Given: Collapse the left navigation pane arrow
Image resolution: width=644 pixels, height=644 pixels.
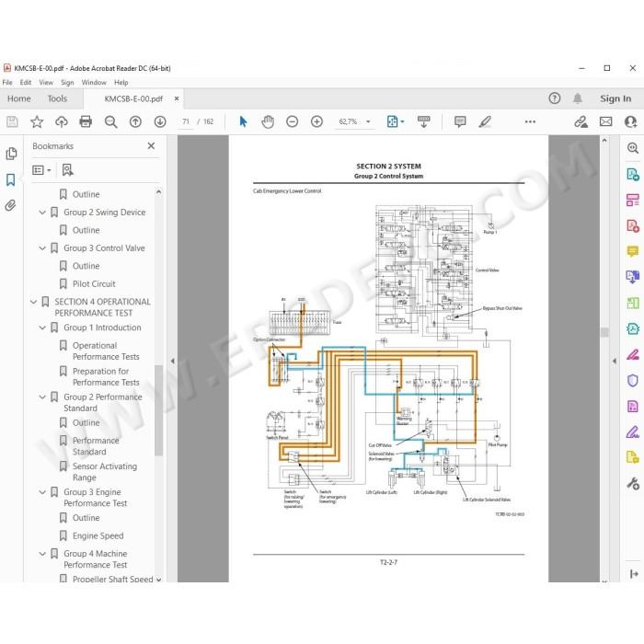Looking at the screenshot, I should point(173,361).
